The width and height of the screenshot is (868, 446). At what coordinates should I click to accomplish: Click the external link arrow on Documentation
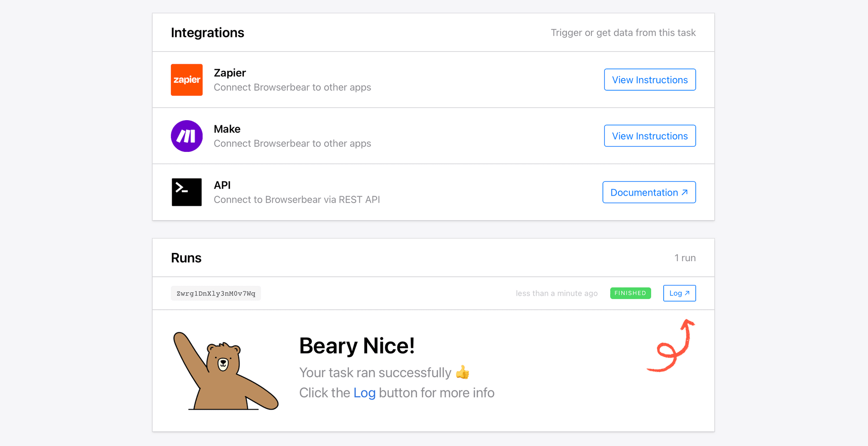(685, 192)
